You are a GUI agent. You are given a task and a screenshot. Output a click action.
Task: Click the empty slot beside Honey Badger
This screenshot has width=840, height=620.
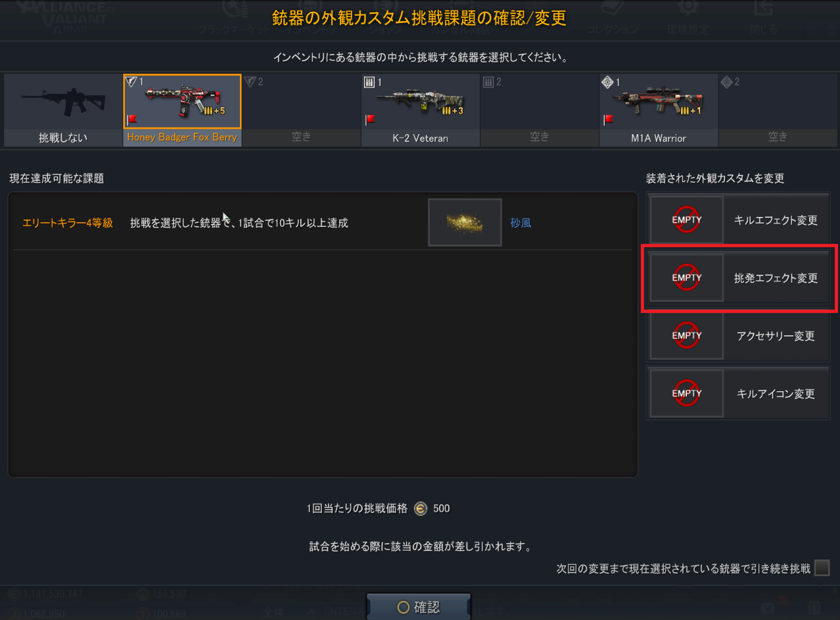click(301, 110)
